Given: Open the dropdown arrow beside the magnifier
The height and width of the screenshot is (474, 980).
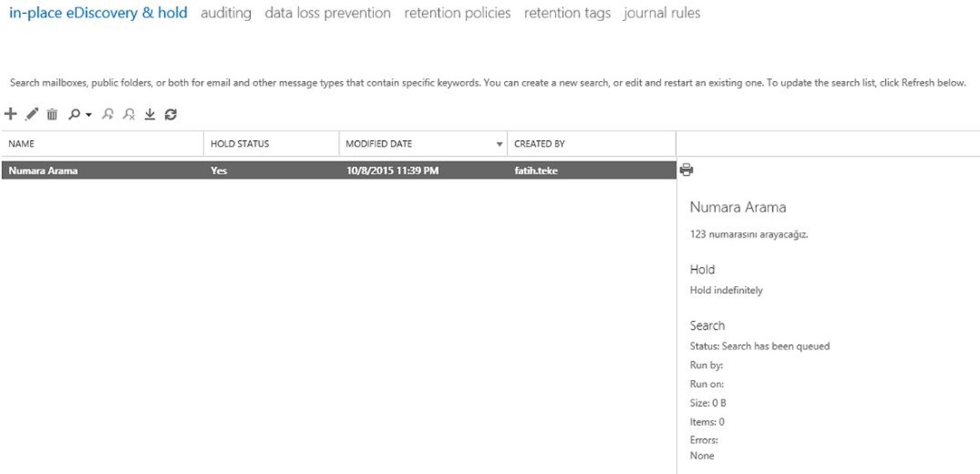Looking at the screenshot, I should tap(88, 115).
